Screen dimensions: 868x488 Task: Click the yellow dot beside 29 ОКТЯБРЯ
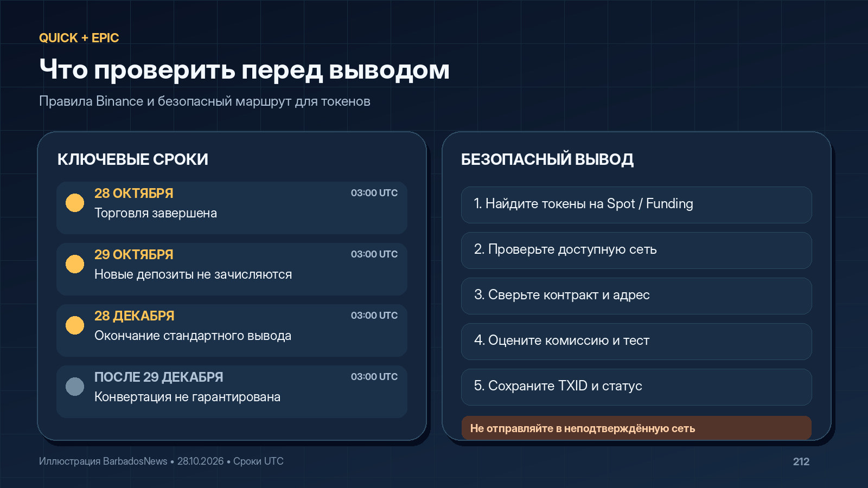(x=75, y=264)
